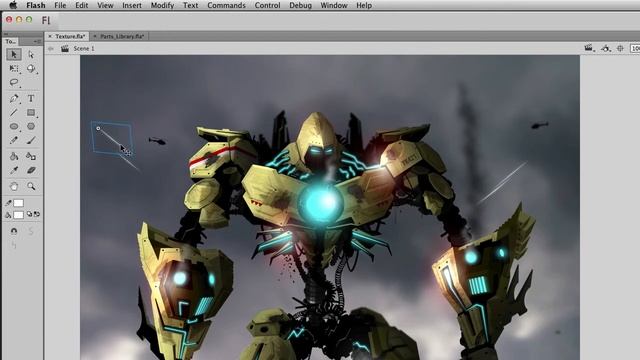The width and height of the screenshot is (640, 360).
Task: Activate the Hand tool
Action: pos(14,186)
